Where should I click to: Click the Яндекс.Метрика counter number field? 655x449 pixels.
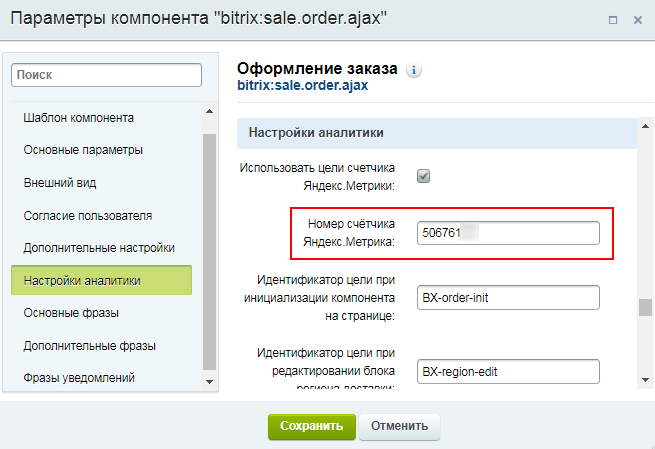click(x=509, y=233)
